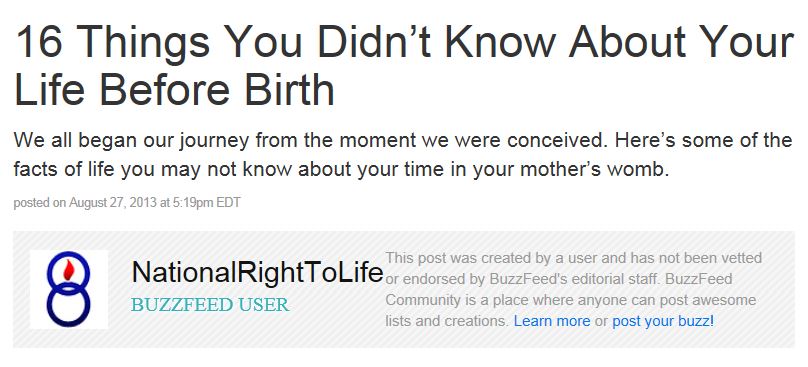Viewport: 808px width, 367px height.
Task: Click the BUZZFEED USER label
Action: pos(210,305)
